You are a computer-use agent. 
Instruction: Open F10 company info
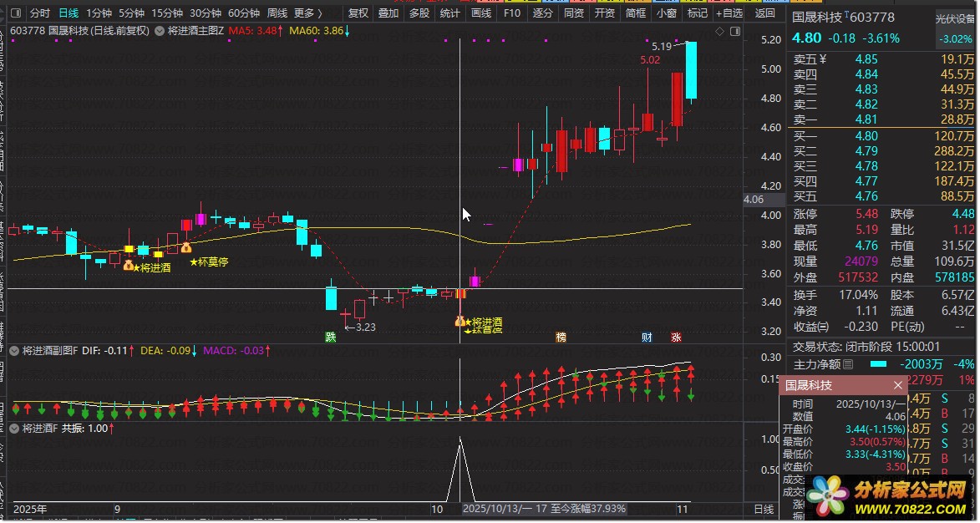(512, 13)
